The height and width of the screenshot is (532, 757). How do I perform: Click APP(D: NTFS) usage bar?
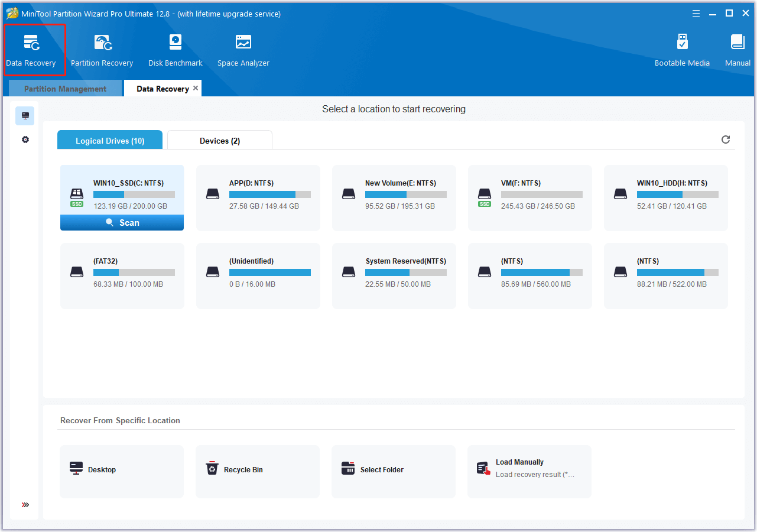pyautogui.click(x=270, y=194)
